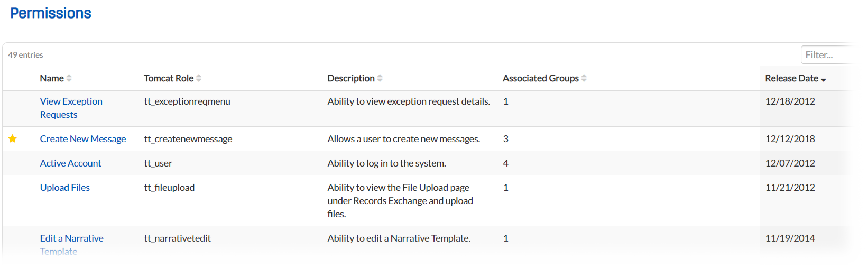Click the release date 12/18/2012

pos(790,101)
